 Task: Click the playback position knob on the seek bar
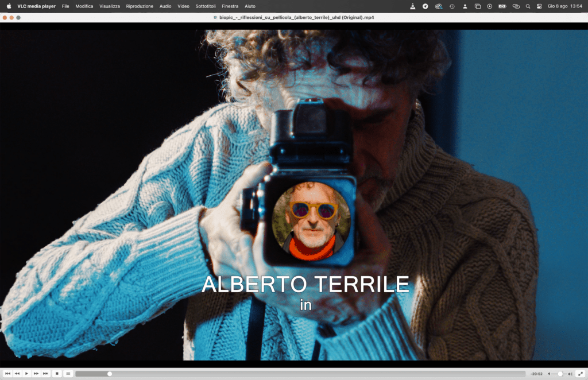110,374
